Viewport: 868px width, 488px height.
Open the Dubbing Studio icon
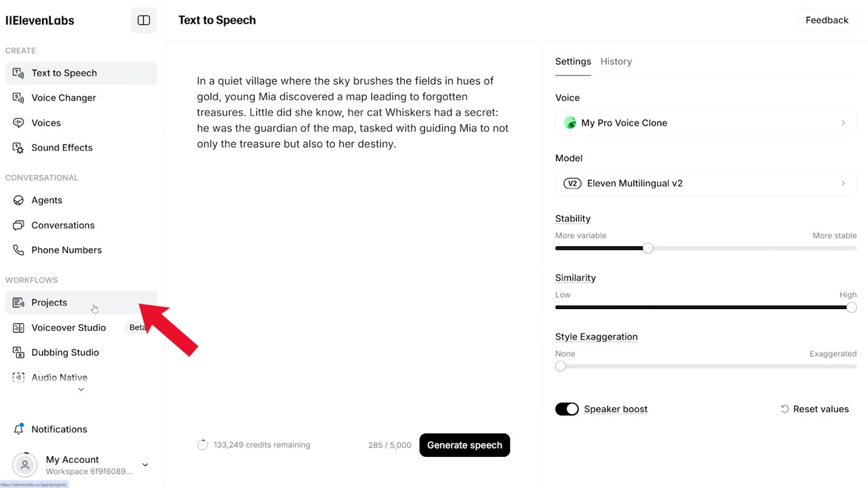point(18,352)
